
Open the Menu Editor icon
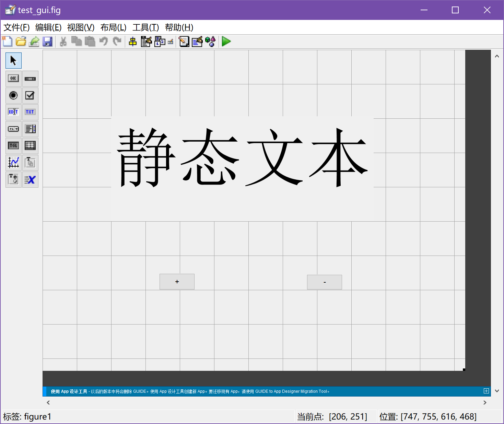(x=146, y=42)
